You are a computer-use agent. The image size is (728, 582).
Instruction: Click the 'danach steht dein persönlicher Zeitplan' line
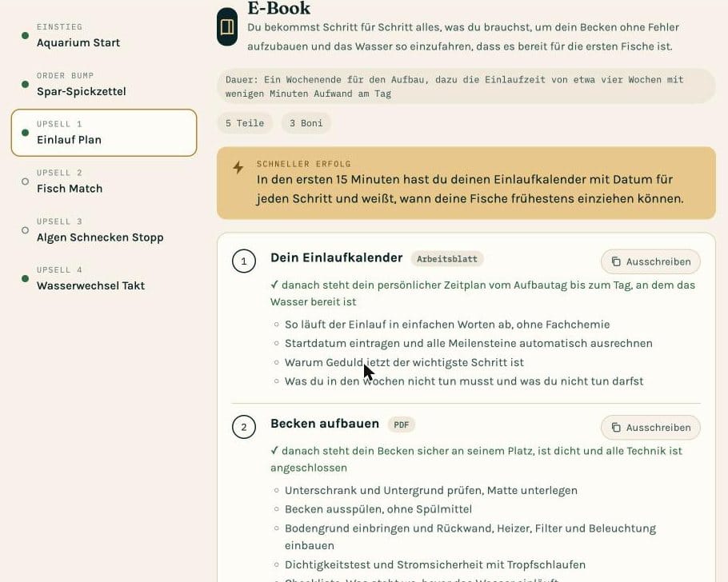point(483,293)
